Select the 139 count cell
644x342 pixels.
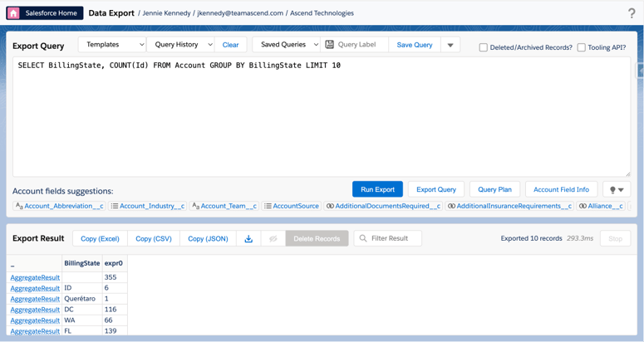click(115, 330)
